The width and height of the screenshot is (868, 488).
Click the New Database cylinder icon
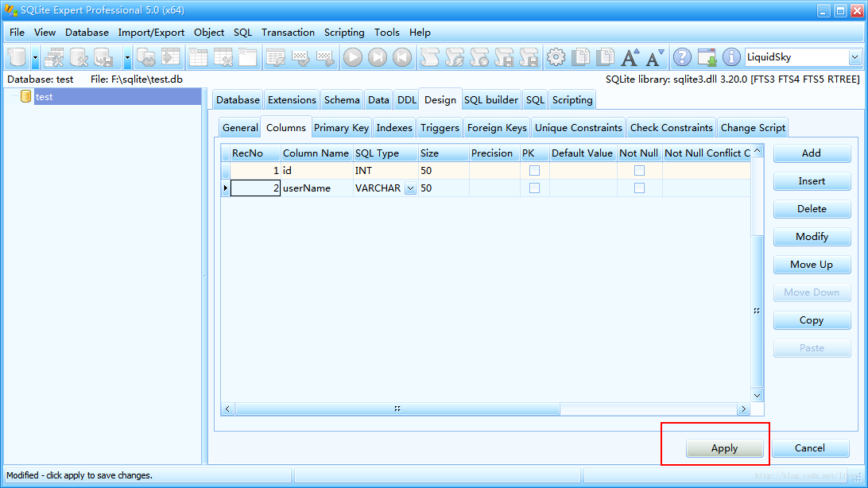click(17, 57)
